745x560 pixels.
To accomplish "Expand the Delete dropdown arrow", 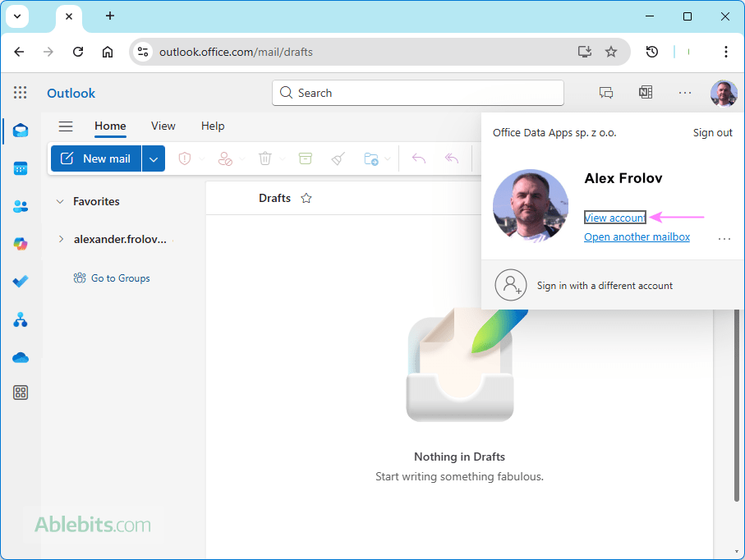I will [283, 158].
